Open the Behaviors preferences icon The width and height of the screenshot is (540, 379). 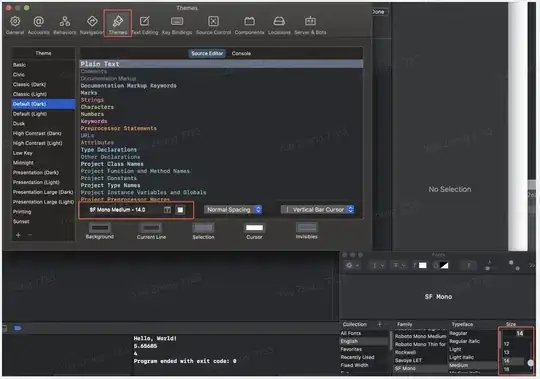pos(64,25)
